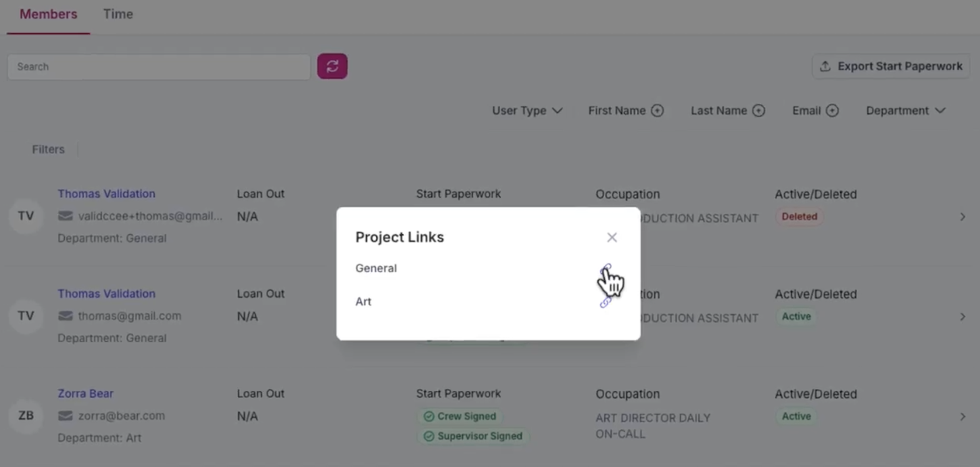Open the deleted Thomas Validation profile link
The image size is (980, 467).
coord(107,194)
